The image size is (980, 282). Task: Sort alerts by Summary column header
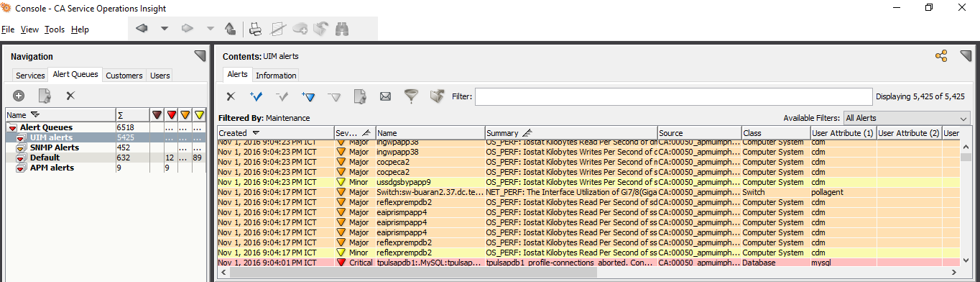tap(571, 133)
